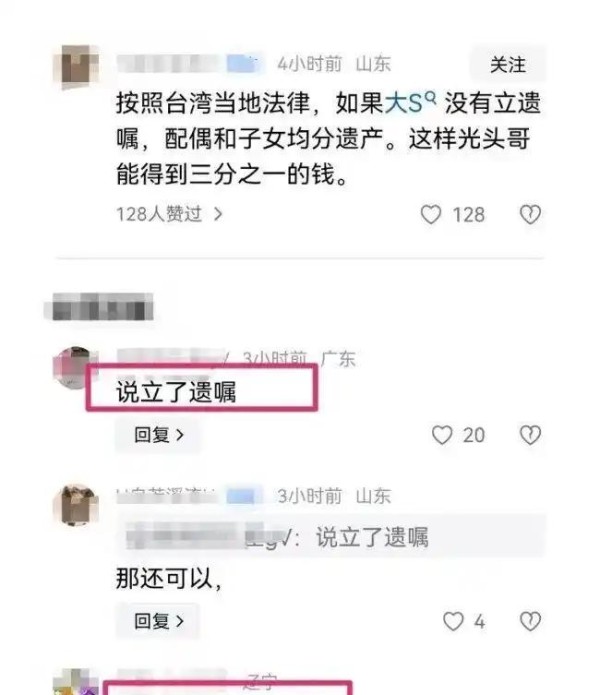Like the comment with 128 likes
This screenshot has height=695, width=600.
coord(431,215)
